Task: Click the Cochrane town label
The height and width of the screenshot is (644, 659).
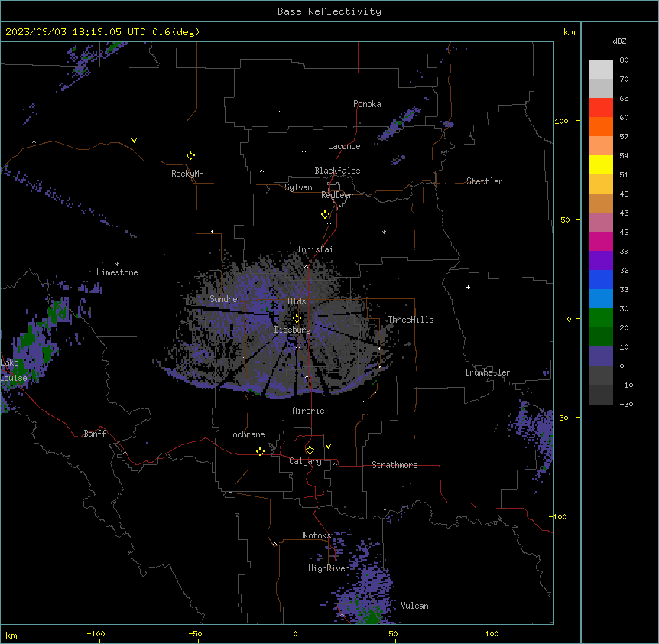Action: click(246, 434)
